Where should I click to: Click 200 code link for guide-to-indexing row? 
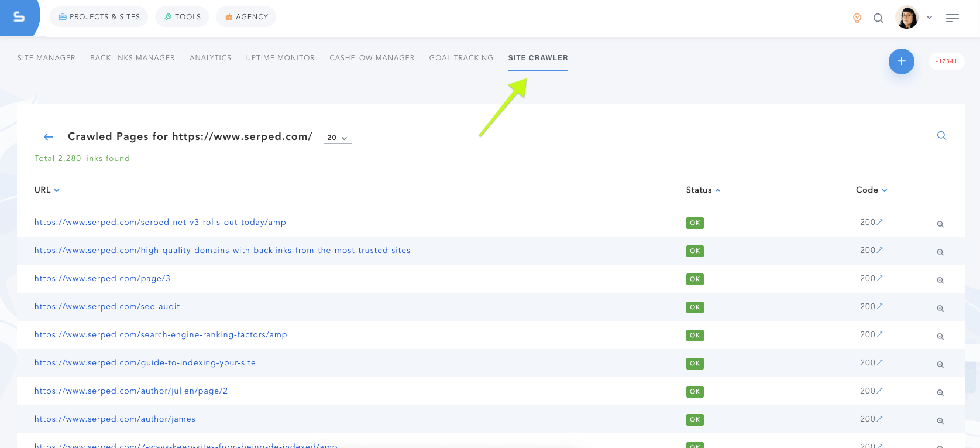[x=871, y=363]
